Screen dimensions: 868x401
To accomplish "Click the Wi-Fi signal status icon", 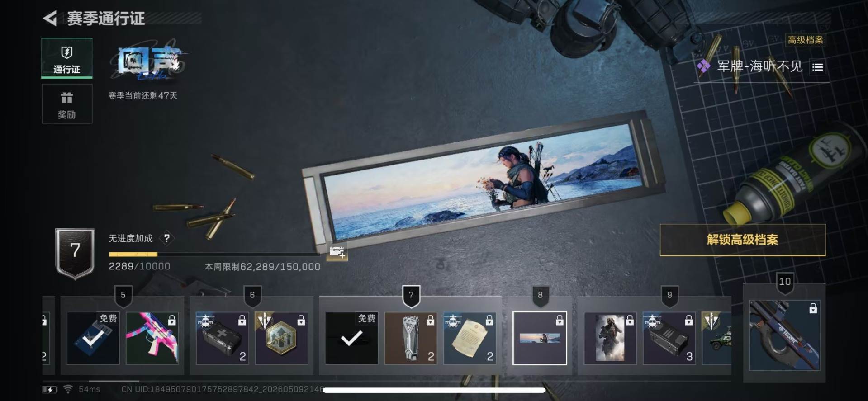I will coord(68,389).
